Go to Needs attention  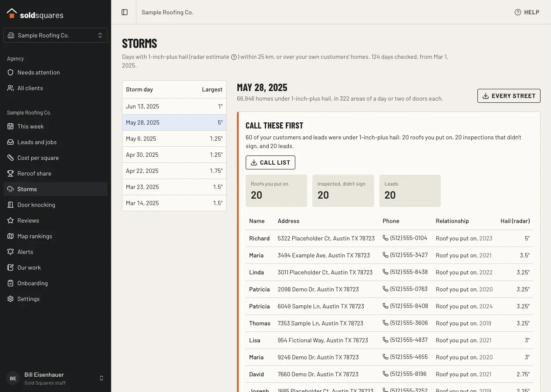[55, 72]
